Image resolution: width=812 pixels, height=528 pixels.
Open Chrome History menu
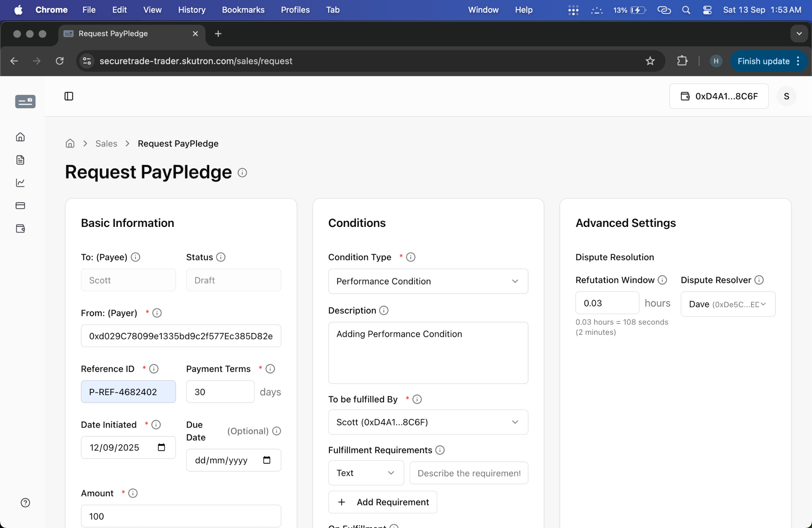(192, 10)
